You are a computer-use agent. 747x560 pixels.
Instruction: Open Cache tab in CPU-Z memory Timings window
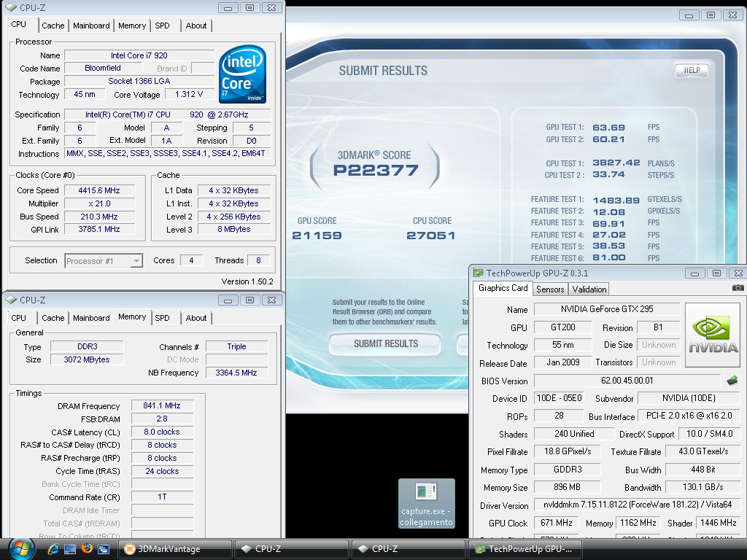[53, 318]
